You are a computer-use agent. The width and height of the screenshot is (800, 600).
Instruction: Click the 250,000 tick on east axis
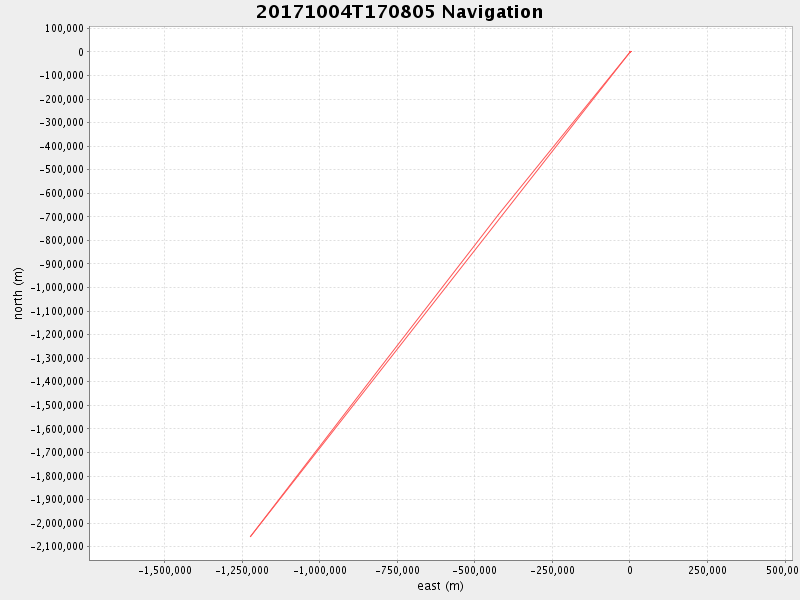[707, 571]
